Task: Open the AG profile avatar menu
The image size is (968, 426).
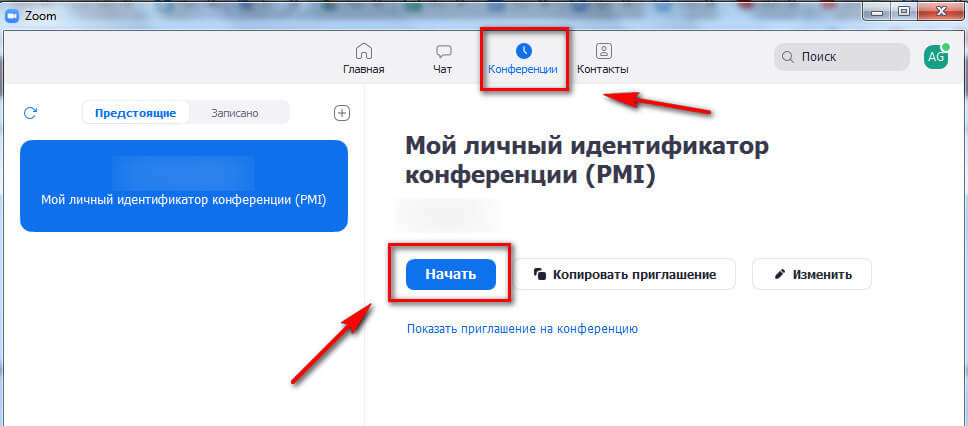Action: 936,57
